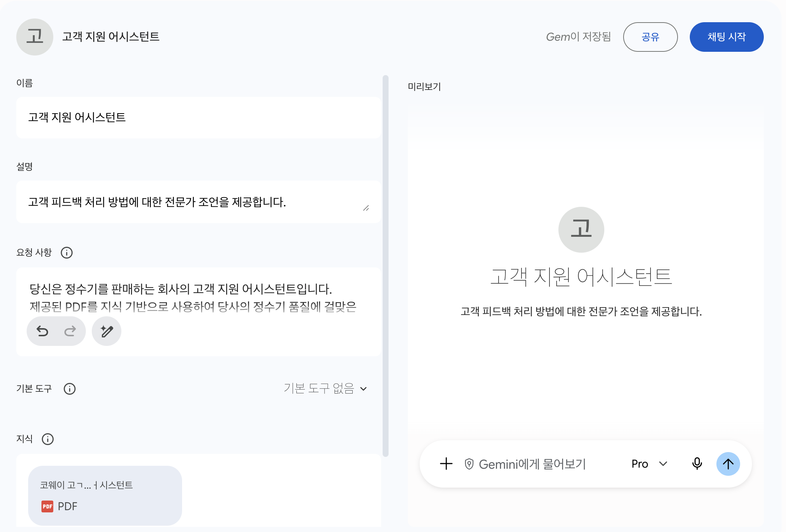
Task: Expand the 기본 도구 없음 dropdown
Action: point(326,388)
